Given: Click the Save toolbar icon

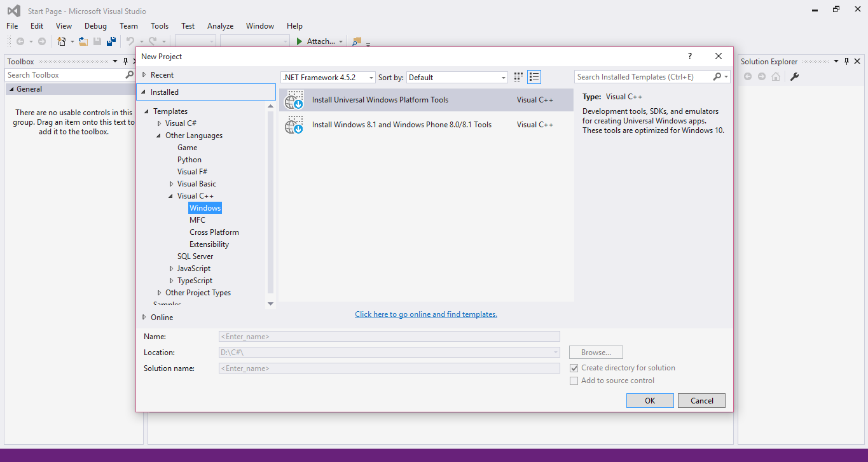Looking at the screenshot, I should [x=97, y=41].
